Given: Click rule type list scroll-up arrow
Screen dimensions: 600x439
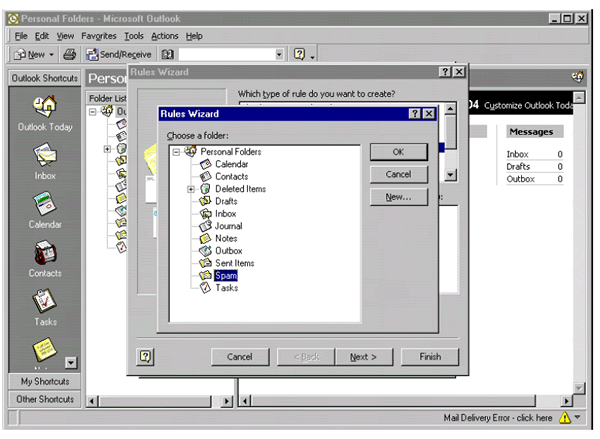Looking at the screenshot, I should [450, 109].
